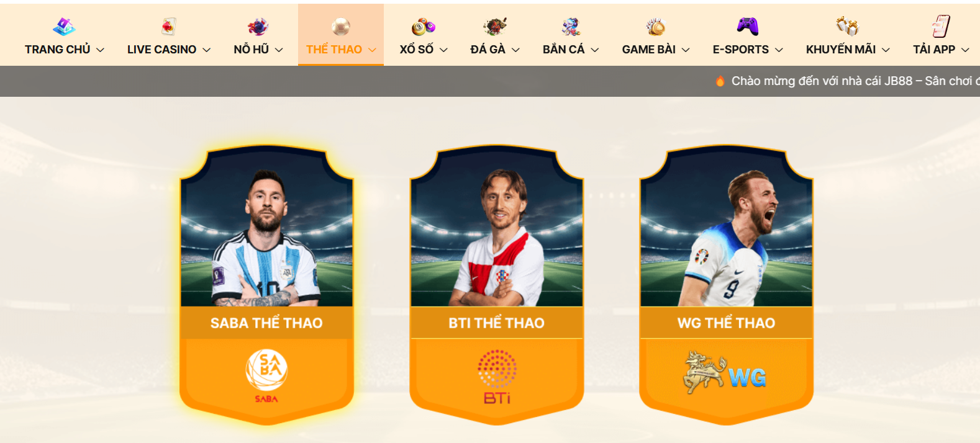Open the THỂ THAO menu tab
The width and height of the screenshot is (980, 443).
(x=341, y=35)
